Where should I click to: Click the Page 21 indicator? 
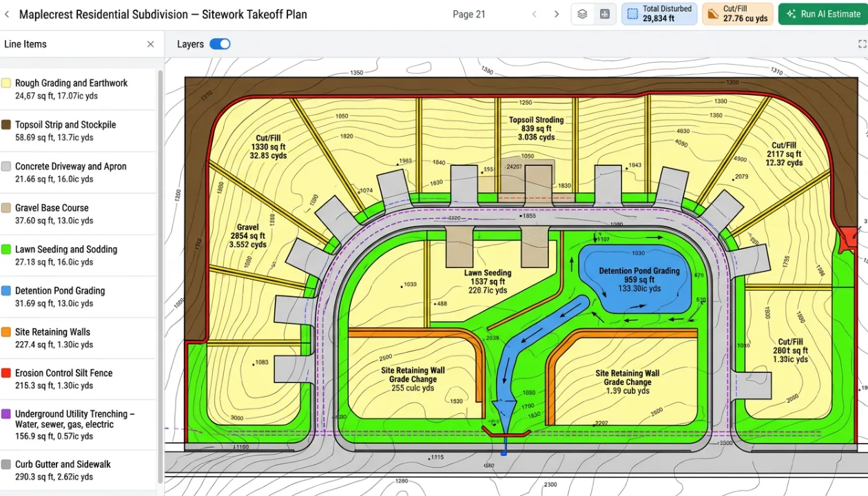(469, 14)
